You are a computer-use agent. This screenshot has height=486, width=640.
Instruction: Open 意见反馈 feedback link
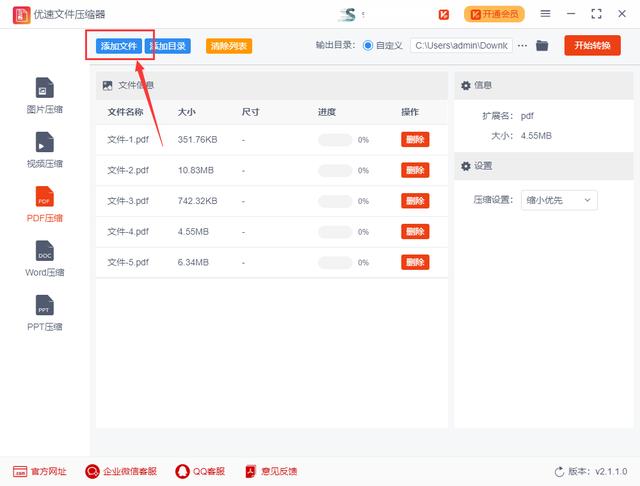coord(271,471)
